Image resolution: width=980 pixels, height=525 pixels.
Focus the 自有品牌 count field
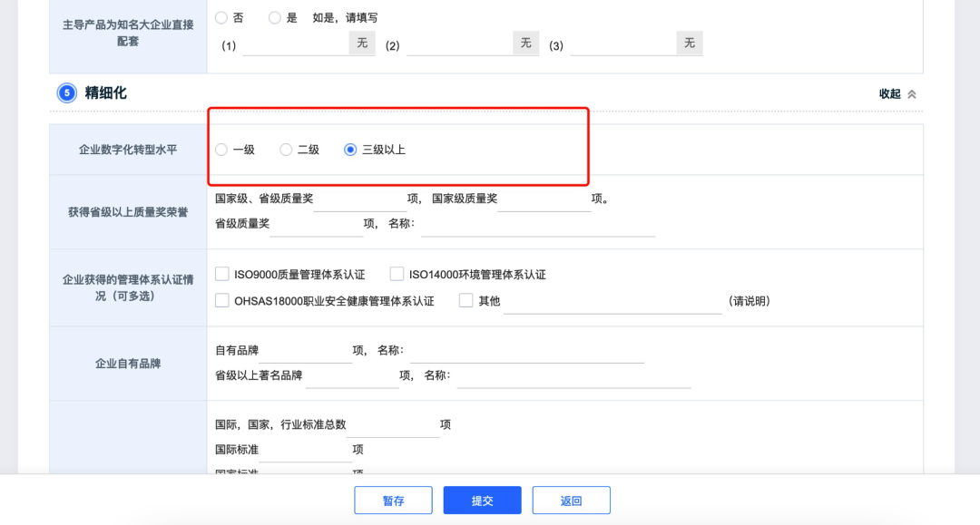click(x=306, y=352)
